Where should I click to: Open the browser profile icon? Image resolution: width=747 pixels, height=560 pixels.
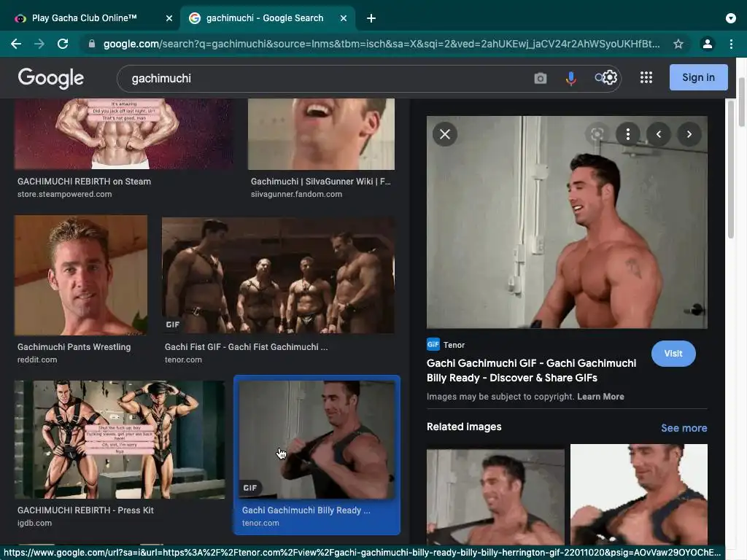pos(708,44)
